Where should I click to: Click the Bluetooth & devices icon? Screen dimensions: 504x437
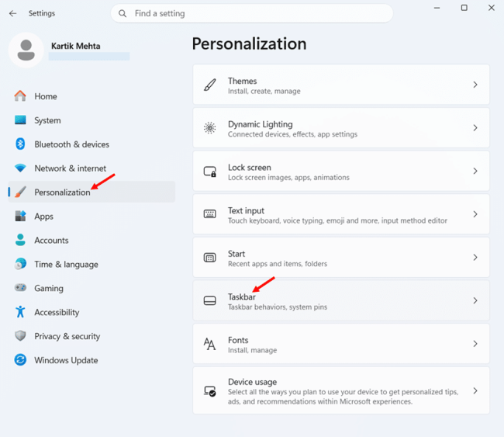(x=20, y=144)
